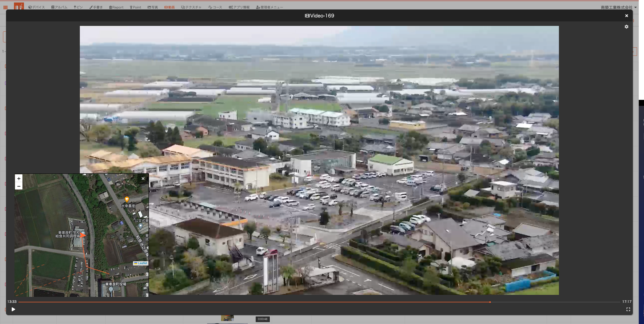Open the 管理者メニュー dropdown
The width and height of the screenshot is (644, 324).
click(x=269, y=7)
